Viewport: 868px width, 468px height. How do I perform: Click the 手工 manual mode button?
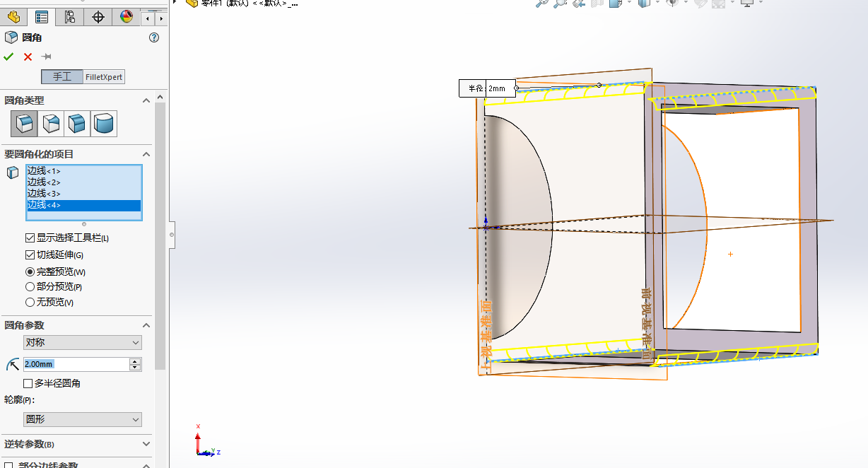62,77
